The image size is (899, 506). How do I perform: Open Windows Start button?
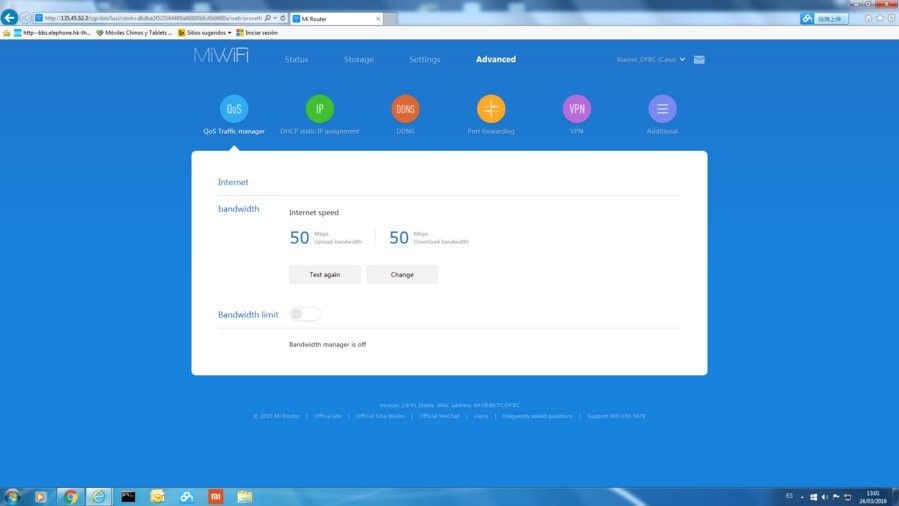(11, 496)
